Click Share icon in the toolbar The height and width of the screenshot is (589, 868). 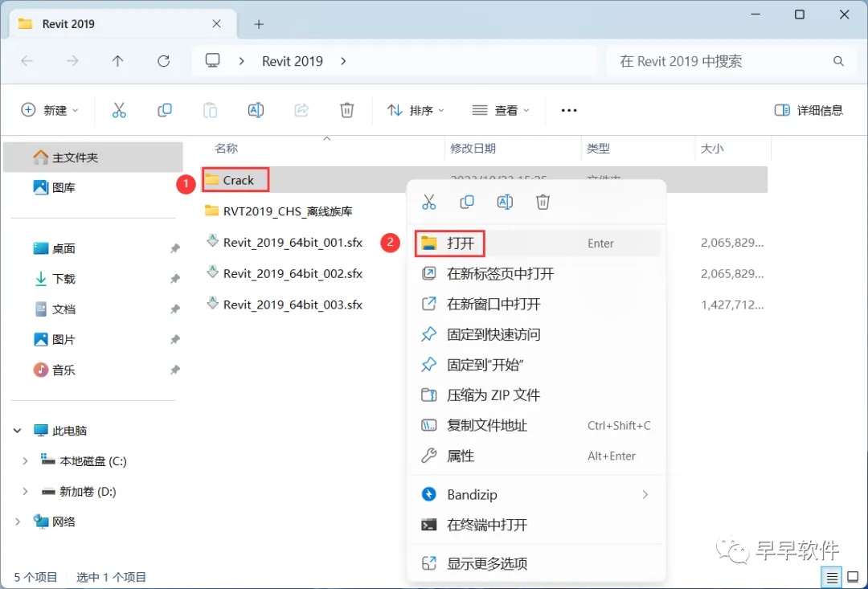301,110
